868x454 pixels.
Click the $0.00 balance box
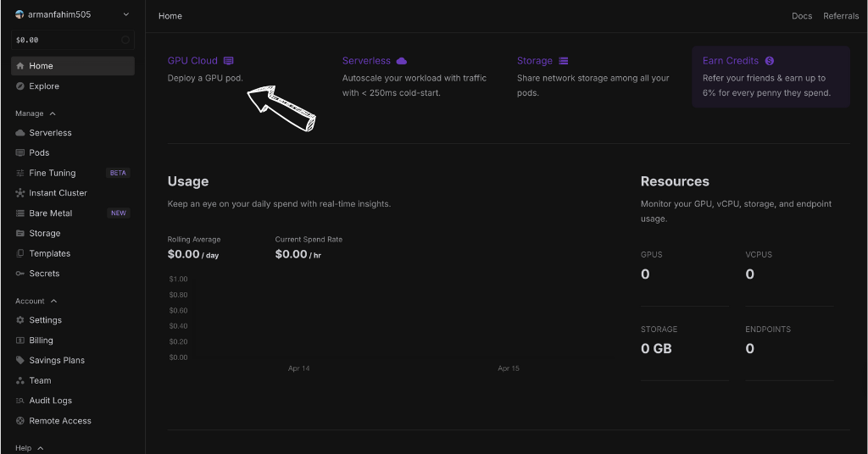pyautogui.click(x=72, y=40)
